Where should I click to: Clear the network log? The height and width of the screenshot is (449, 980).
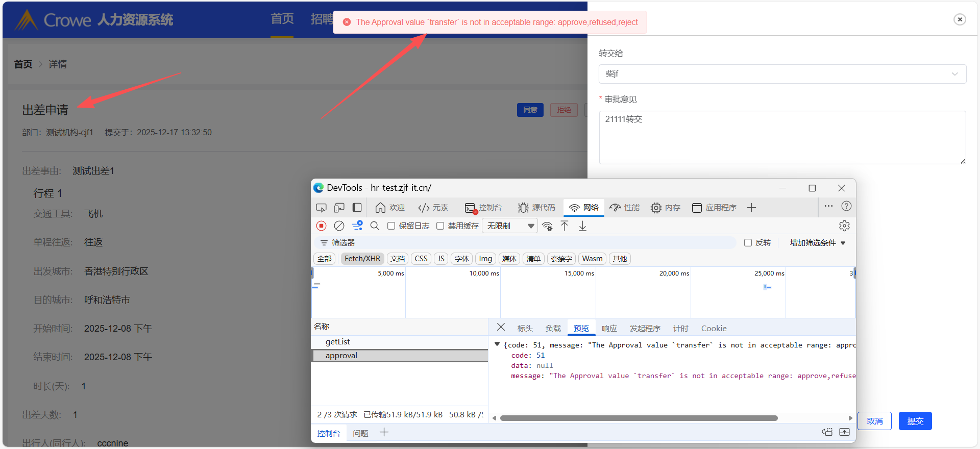pos(339,226)
